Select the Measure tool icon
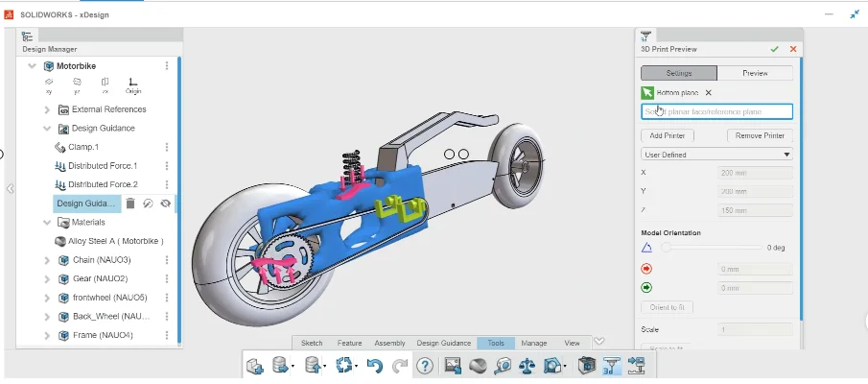868x384 pixels. click(502, 365)
